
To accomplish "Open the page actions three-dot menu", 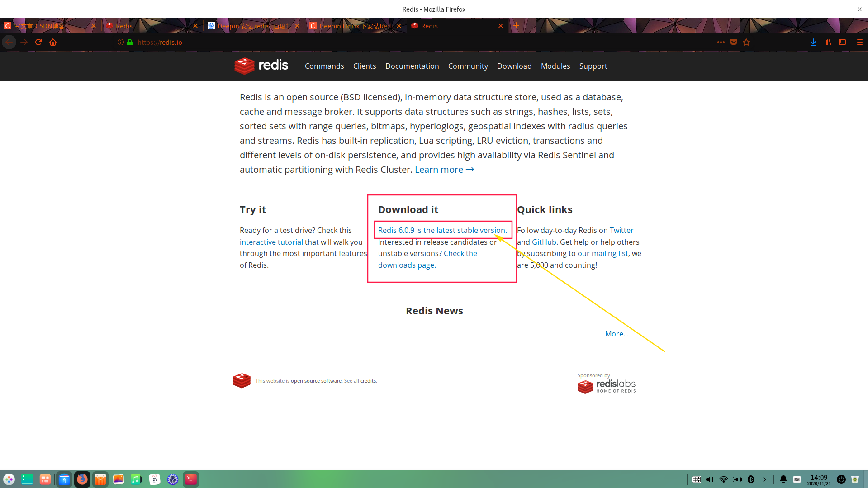I will 721,42.
